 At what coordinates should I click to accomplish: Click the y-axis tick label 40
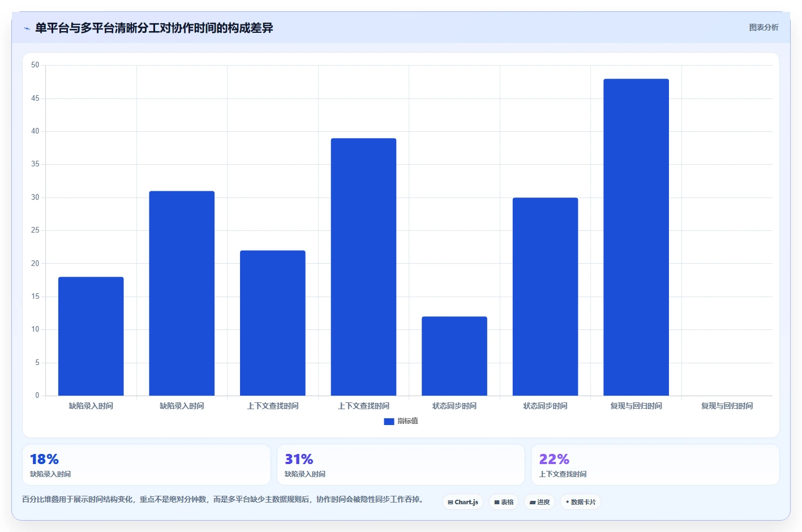pyautogui.click(x=35, y=131)
